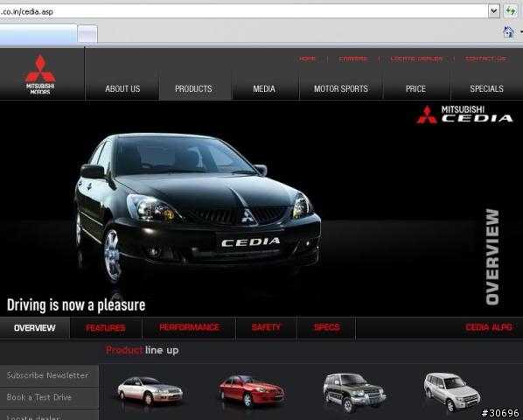
Task: Select the active browser tab
Action: click(38, 34)
